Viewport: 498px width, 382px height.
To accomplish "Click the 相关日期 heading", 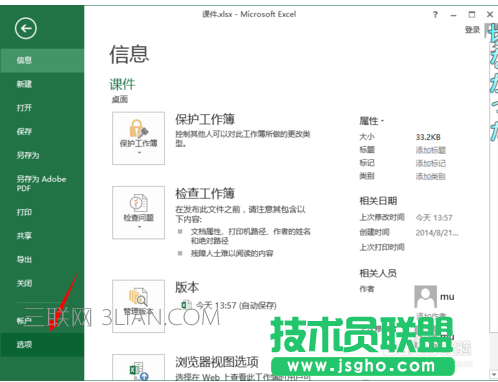I will (x=378, y=201).
